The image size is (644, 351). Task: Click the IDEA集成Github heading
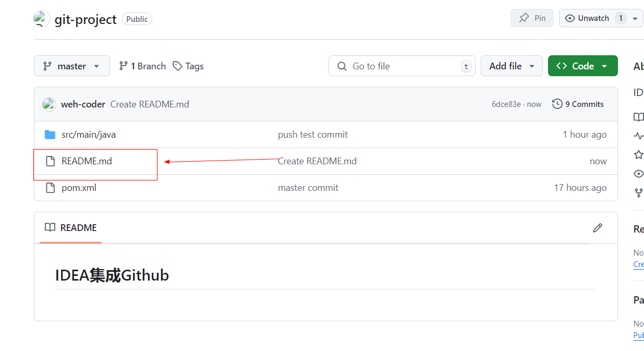pyautogui.click(x=112, y=275)
